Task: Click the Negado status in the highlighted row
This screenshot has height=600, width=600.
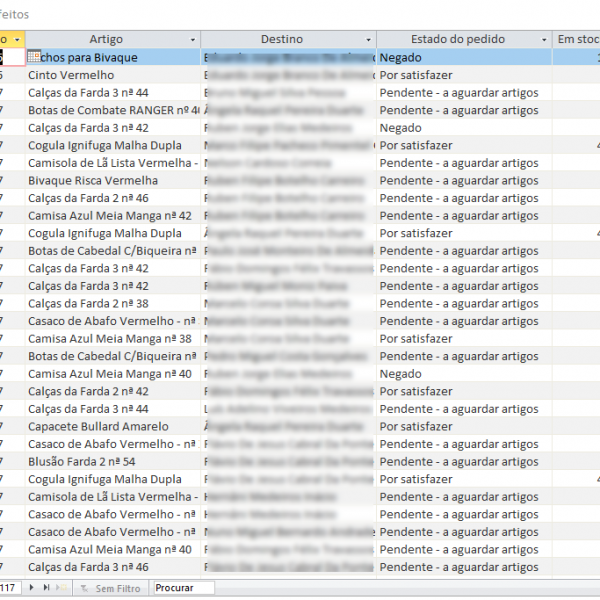Action: (400, 57)
